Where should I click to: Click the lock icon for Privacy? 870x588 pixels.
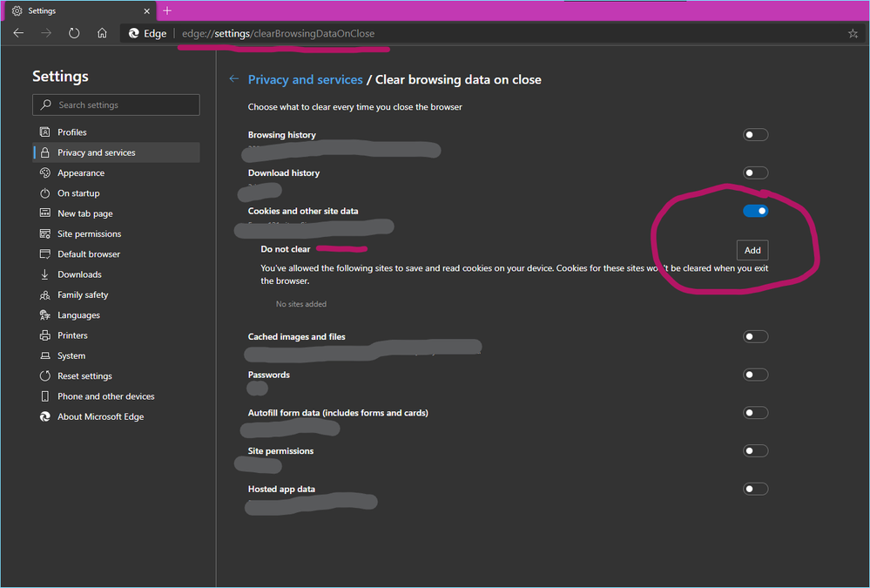(45, 152)
